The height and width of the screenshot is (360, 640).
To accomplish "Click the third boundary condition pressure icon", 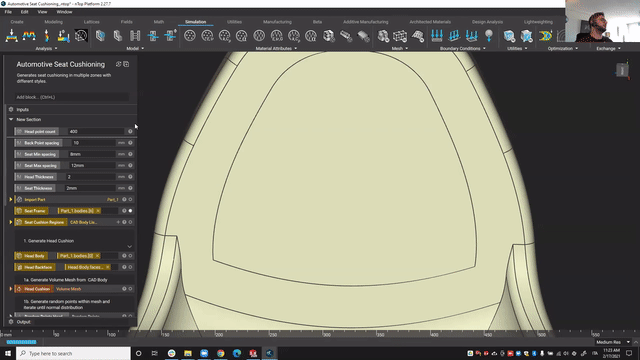I will pyautogui.click(x=471, y=36).
